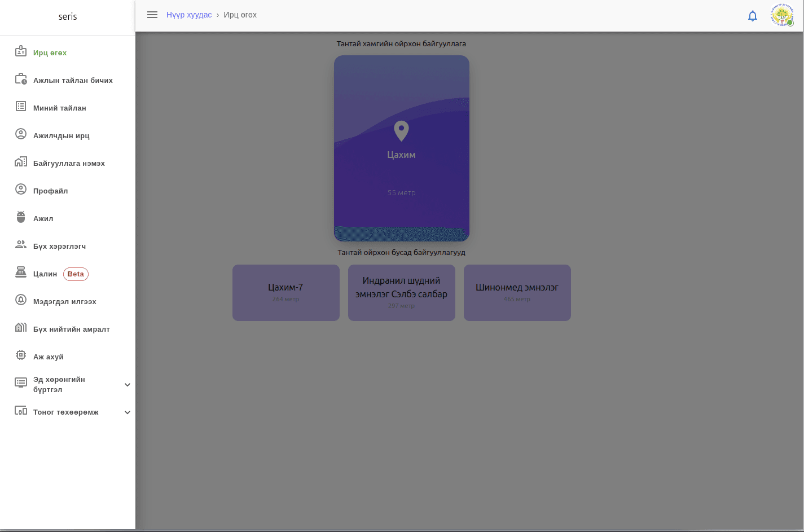This screenshot has width=804, height=532.
Task: Expand the Тоног төхөөрөмж chevron
Action: pyautogui.click(x=127, y=412)
